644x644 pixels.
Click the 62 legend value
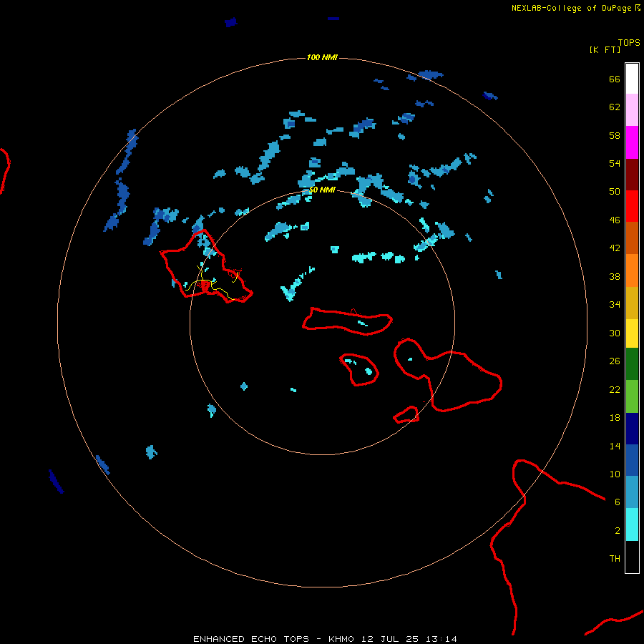tap(615, 107)
